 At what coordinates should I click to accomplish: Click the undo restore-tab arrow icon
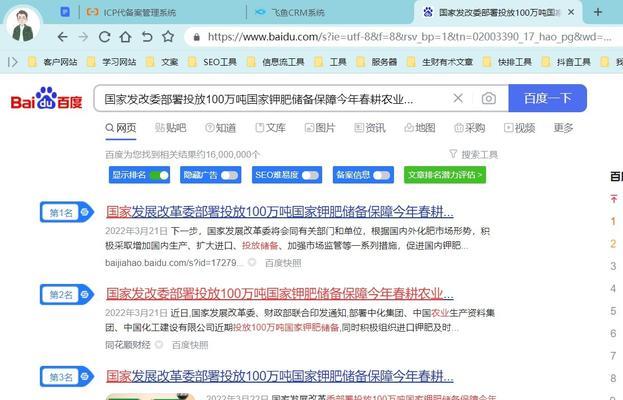[147, 37]
